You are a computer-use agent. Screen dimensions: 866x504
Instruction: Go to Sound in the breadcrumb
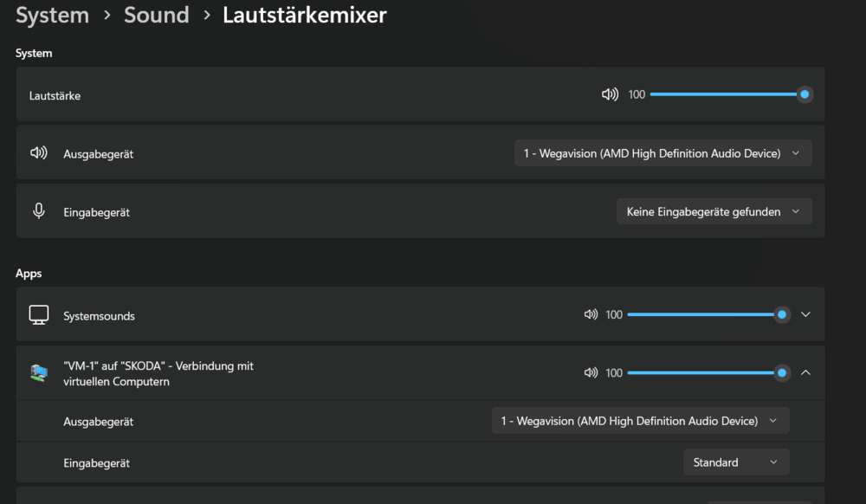156,15
